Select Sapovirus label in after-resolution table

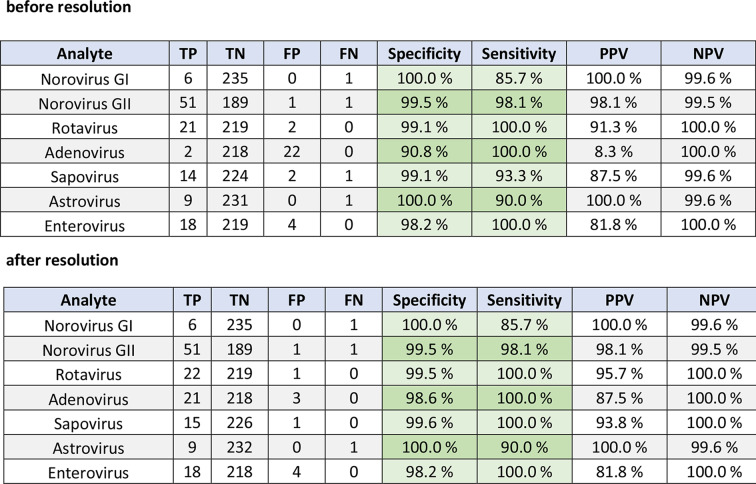pos(88,423)
